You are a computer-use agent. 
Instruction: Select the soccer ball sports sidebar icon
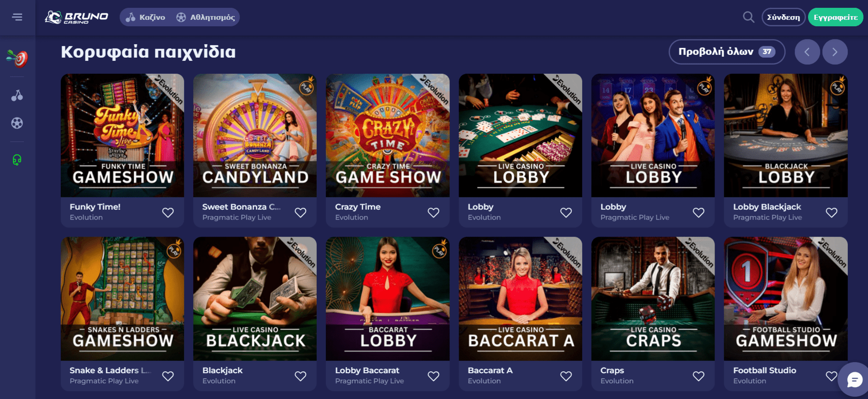(x=17, y=123)
